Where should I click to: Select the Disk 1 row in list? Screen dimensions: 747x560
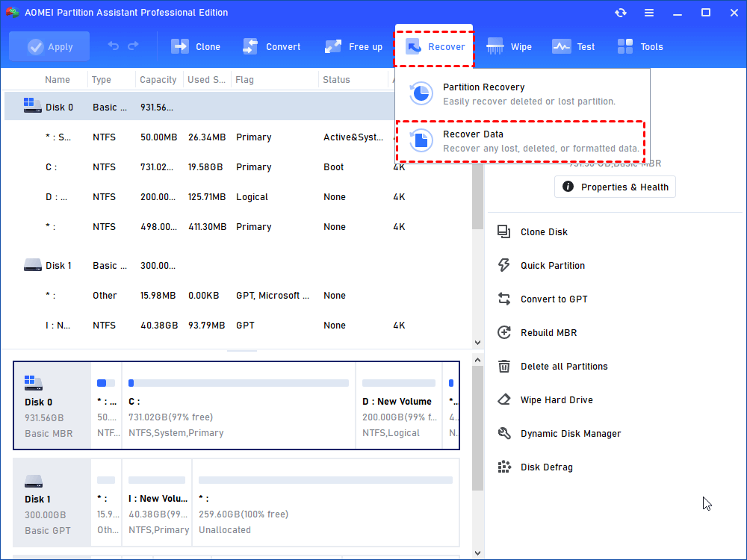coord(238,266)
